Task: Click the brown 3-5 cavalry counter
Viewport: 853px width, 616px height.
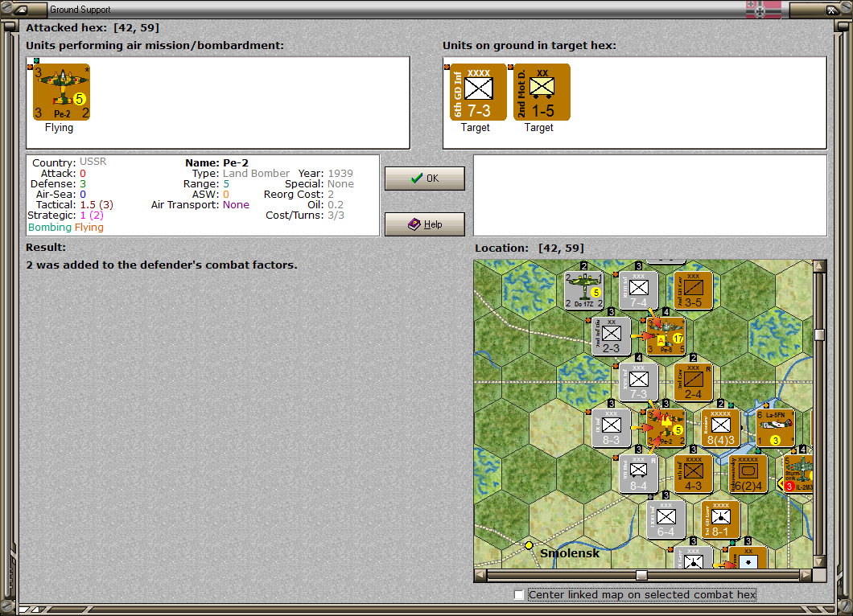Action: (x=693, y=290)
